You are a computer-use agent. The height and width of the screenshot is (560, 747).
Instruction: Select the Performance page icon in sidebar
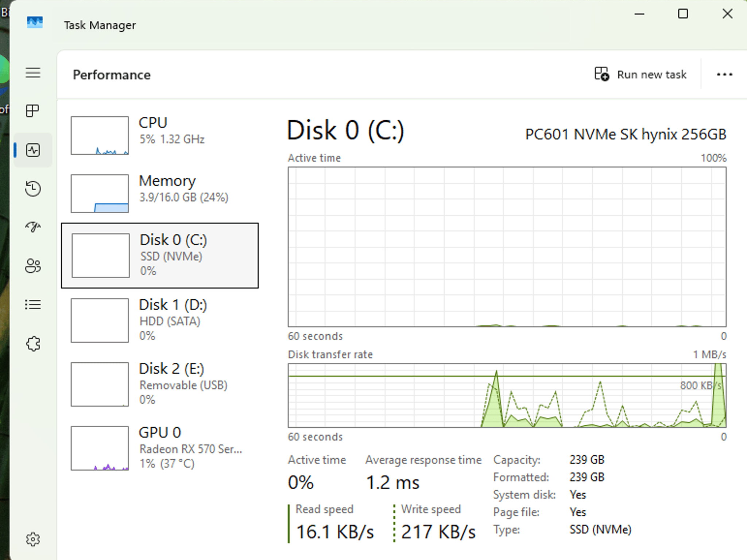pos(33,150)
